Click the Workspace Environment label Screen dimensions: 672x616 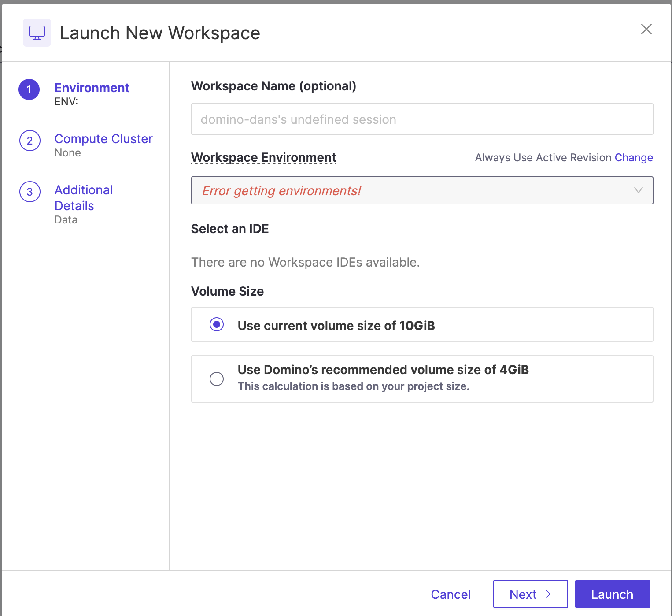[263, 157]
